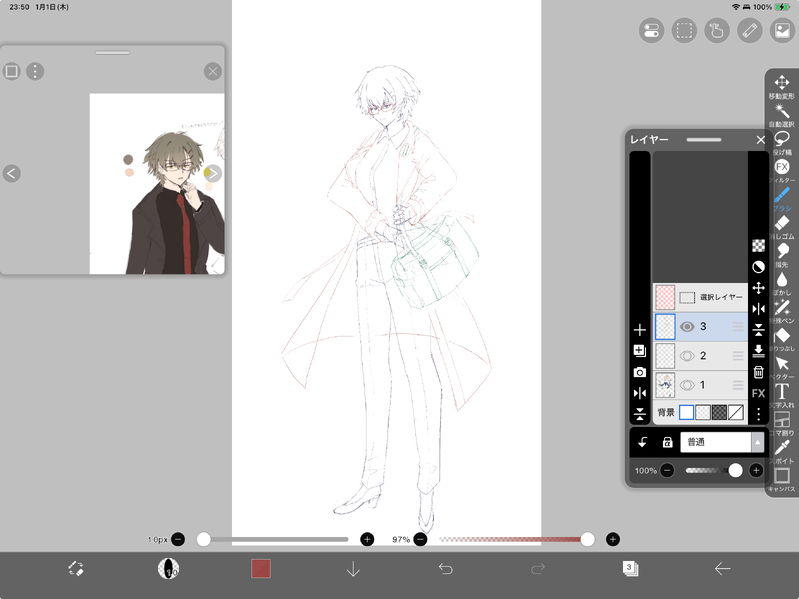Delete layer with trash icon
Image resolution: width=799 pixels, height=599 pixels.
[x=758, y=372]
